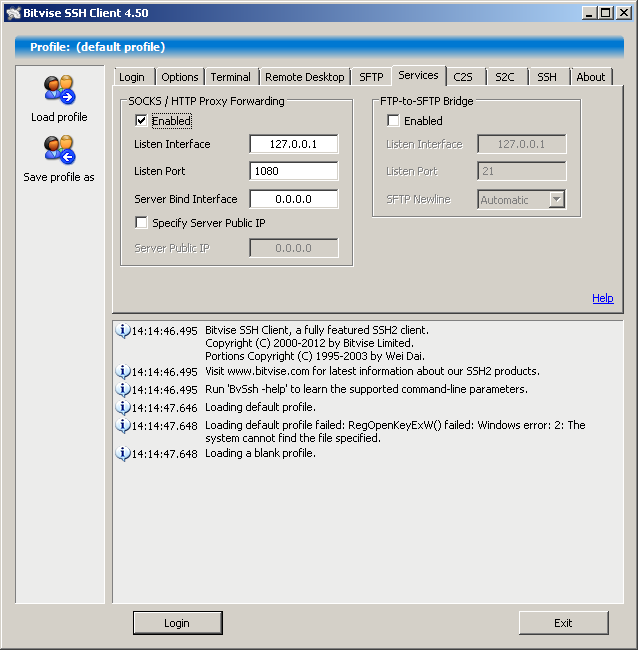Screen dimensions: 638x650
Task: Click the Exit button
Action: 563,623
